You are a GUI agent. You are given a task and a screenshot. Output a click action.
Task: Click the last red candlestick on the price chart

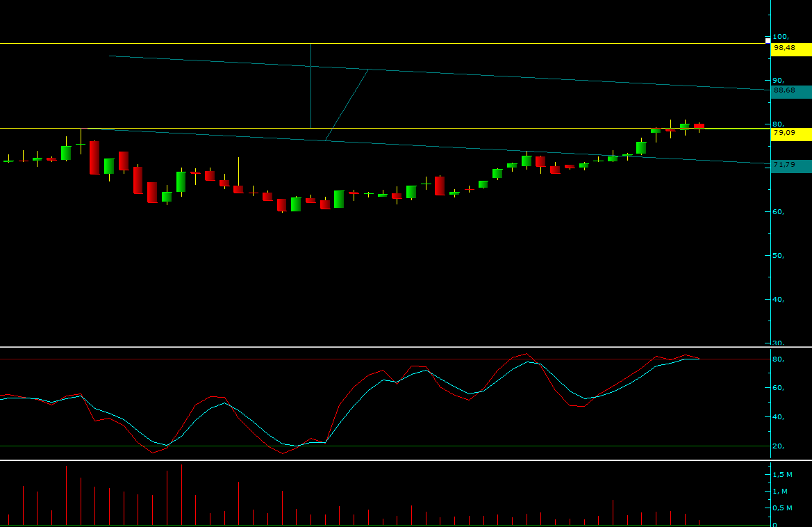(699, 126)
